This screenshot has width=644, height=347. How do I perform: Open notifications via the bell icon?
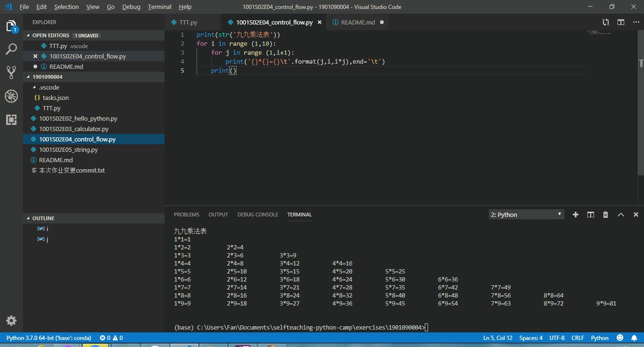(x=634, y=338)
